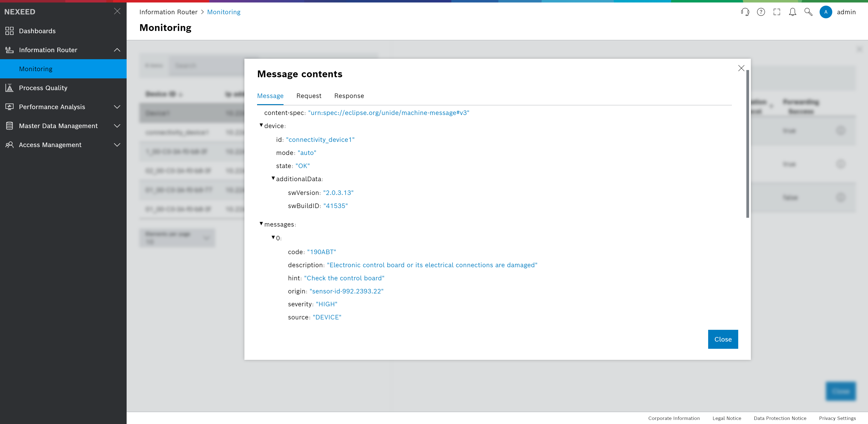The height and width of the screenshot is (424, 868).
Task: Click the Information Router icon
Action: [x=9, y=50]
